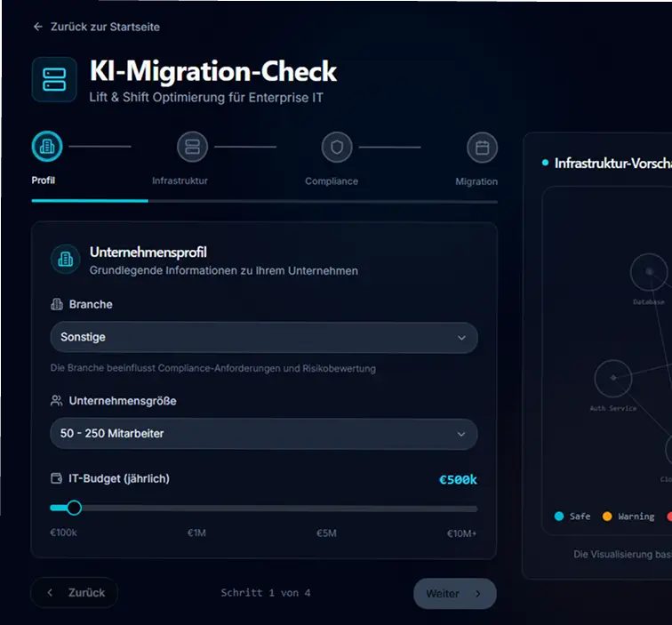
Task: Click the small icon beside Branche label
Action: 57,304
